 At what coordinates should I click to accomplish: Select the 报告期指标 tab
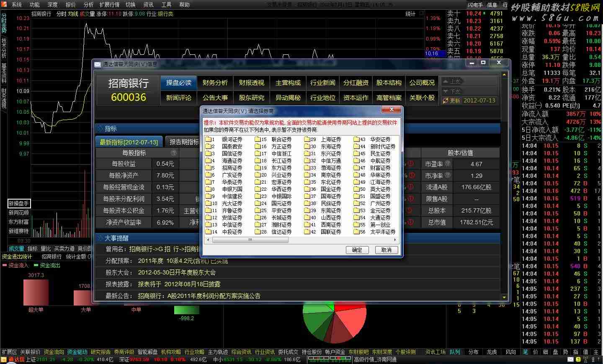tap(183, 142)
